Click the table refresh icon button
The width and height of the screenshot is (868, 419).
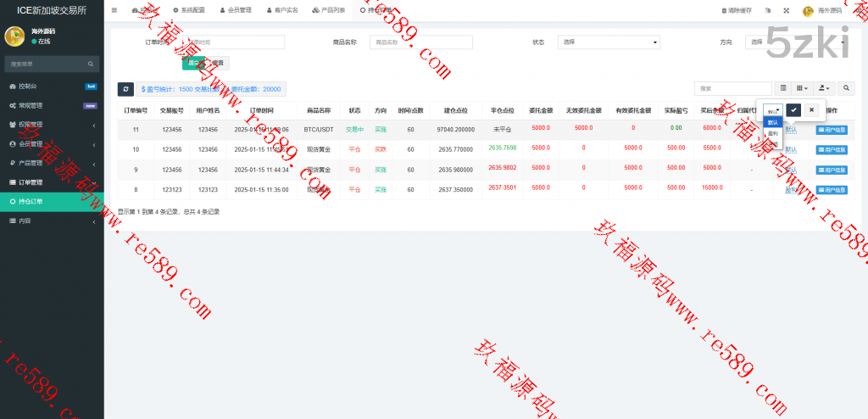pos(125,89)
